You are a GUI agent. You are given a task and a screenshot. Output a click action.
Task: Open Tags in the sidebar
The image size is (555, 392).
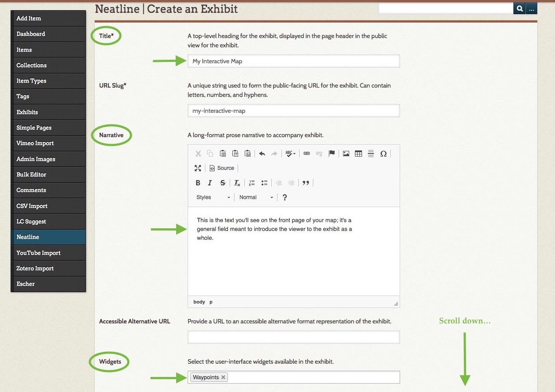[48, 96]
